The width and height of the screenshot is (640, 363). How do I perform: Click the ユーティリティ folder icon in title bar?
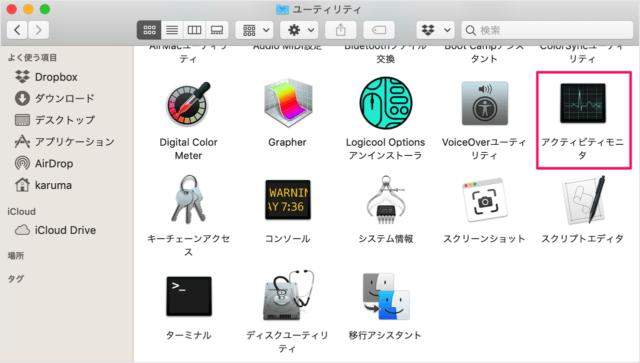point(282,9)
